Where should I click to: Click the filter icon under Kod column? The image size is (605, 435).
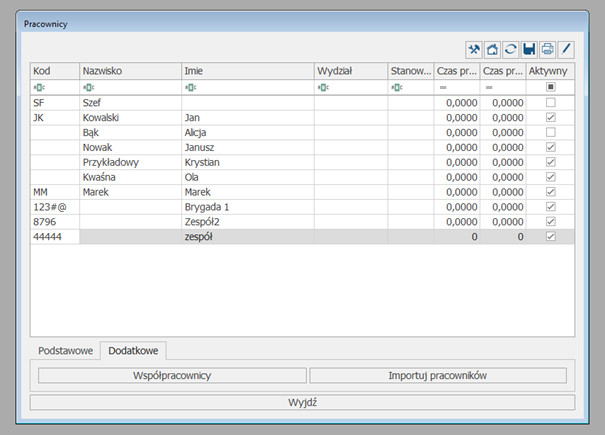[x=39, y=88]
